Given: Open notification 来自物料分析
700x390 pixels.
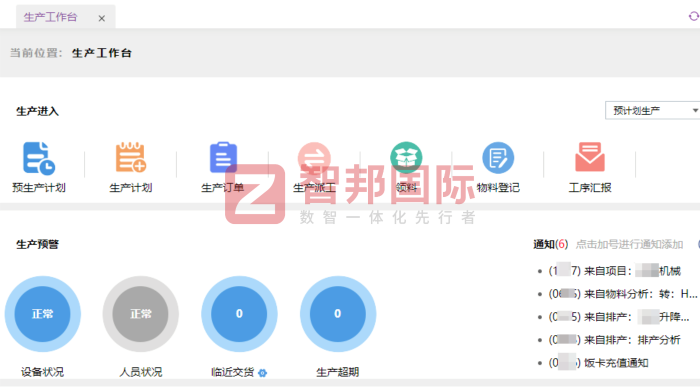Looking at the screenshot, I should coord(623,294).
